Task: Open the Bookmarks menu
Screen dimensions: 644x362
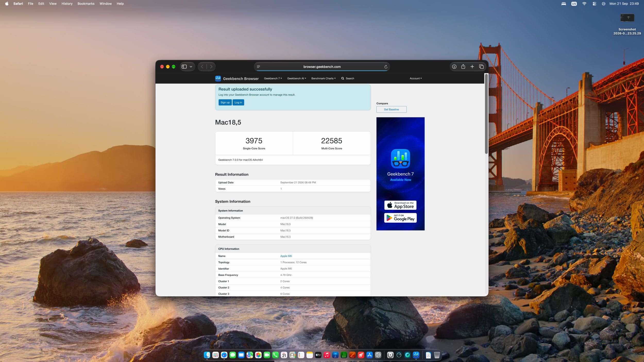Action: pos(86,4)
